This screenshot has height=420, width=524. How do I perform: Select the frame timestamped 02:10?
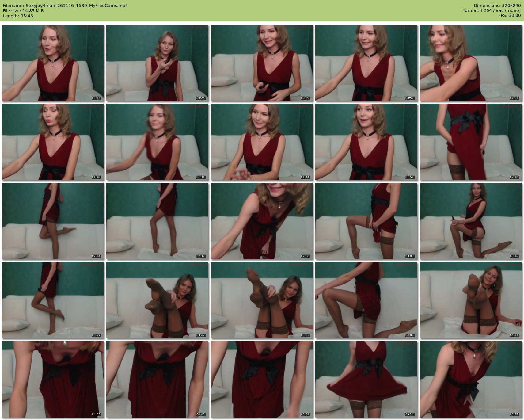pyautogui.click(x=470, y=142)
